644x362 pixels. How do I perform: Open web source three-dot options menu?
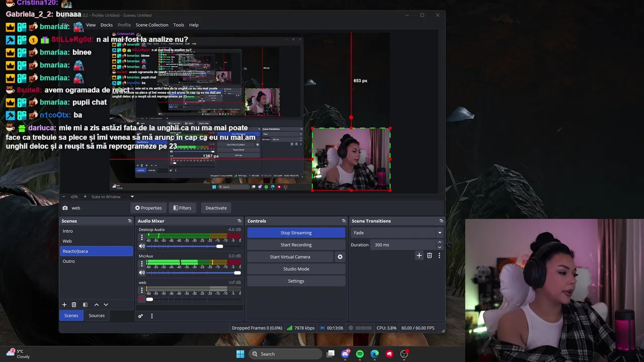pos(142,290)
